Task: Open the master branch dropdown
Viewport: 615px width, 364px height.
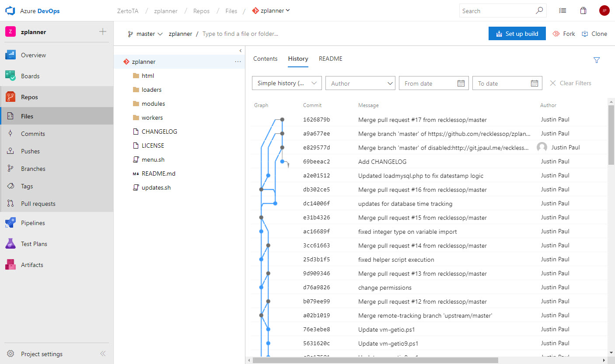Action: coord(145,34)
